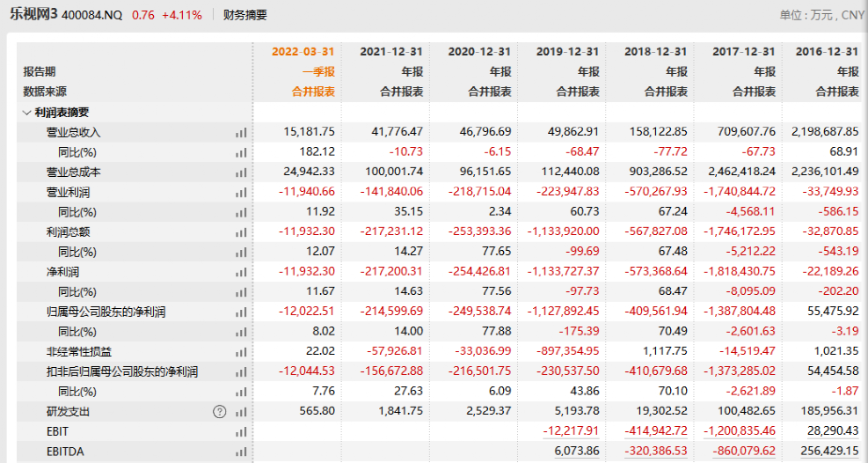The height and width of the screenshot is (463, 868).
Task: Click the revenue value 2,198,687.85
Action: pyautogui.click(x=826, y=132)
